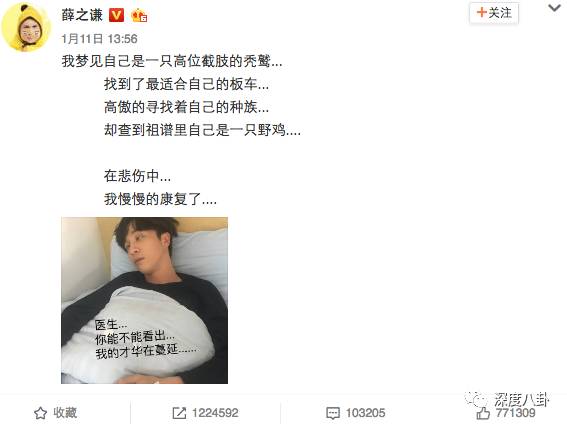The width and height of the screenshot is (567, 424).
Task: Click the post text first line
Action: click(172, 61)
